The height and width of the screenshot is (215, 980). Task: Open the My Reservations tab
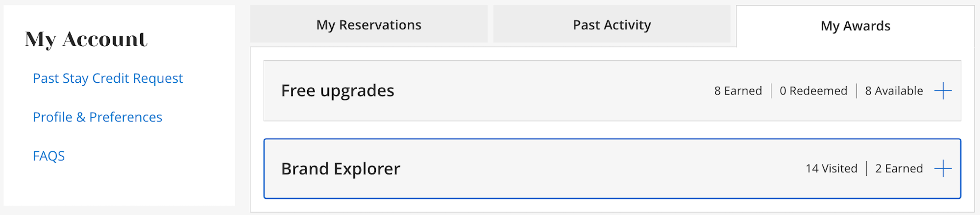(369, 24)
